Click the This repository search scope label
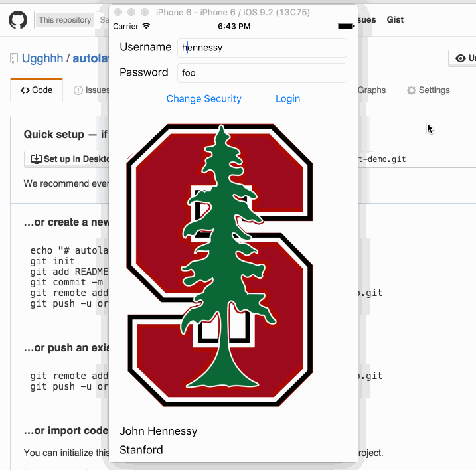 point(64,20)
